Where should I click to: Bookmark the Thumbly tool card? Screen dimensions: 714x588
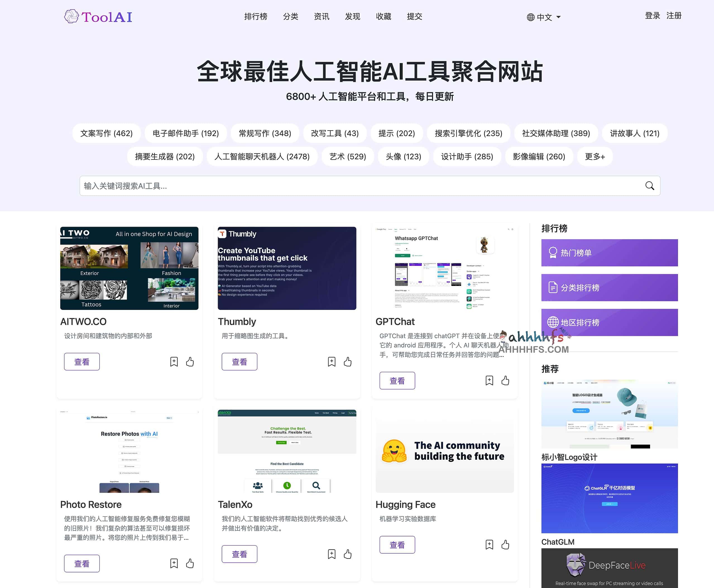tap(331, 362)
